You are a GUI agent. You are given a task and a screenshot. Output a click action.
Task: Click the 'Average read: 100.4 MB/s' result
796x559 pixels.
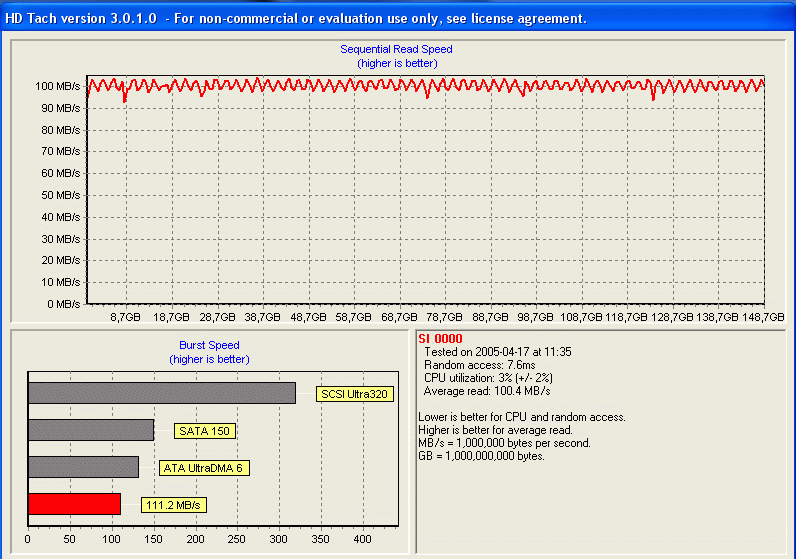487,391
